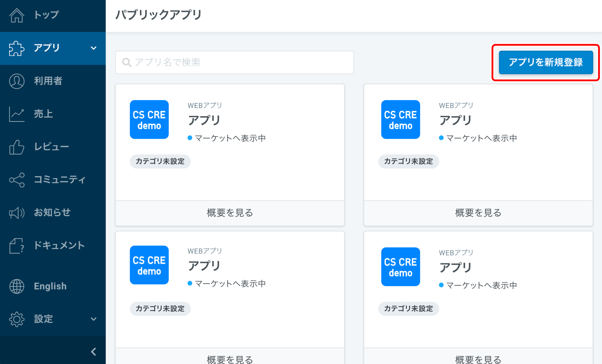Open the ドキュメント document icon
Viewport: 602px width, 364px height.
click(x=17, y=246)
